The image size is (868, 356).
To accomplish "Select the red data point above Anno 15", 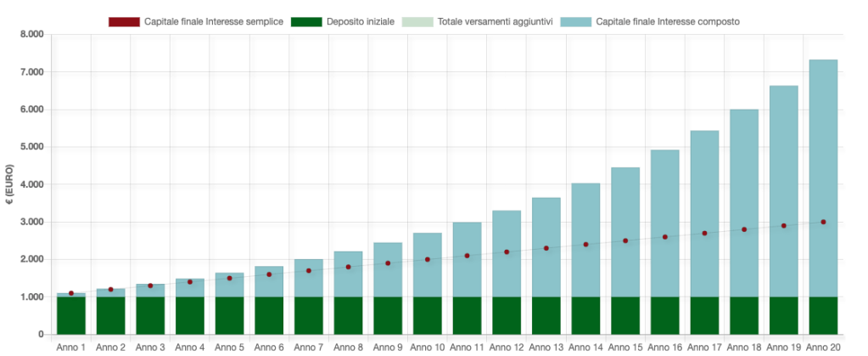I will 625,240.
